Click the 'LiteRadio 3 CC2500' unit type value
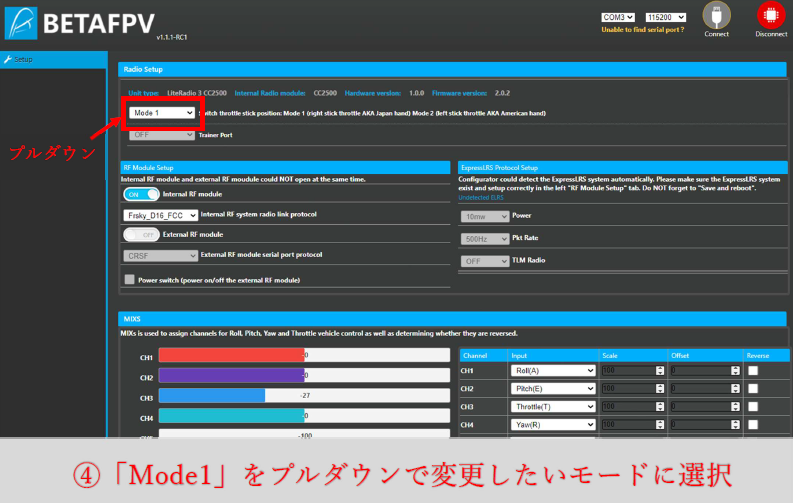The height and width of the screenshot is (503, 793). pos(197,93)
